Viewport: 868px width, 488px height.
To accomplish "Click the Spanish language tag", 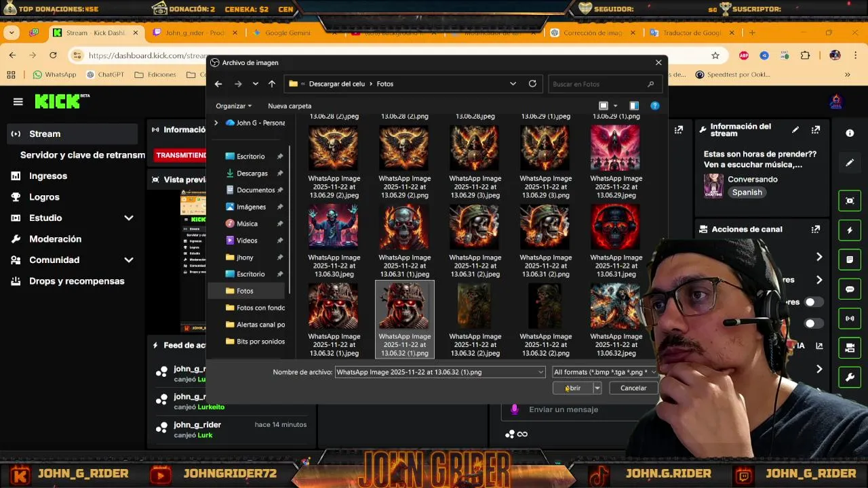I will pyautogui.click(x=747, y=192).
